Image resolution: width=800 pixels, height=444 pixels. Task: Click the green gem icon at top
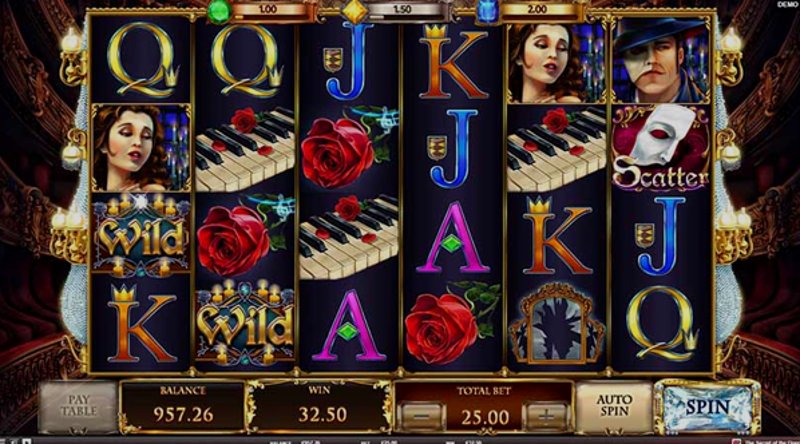[x=219, y=11]
